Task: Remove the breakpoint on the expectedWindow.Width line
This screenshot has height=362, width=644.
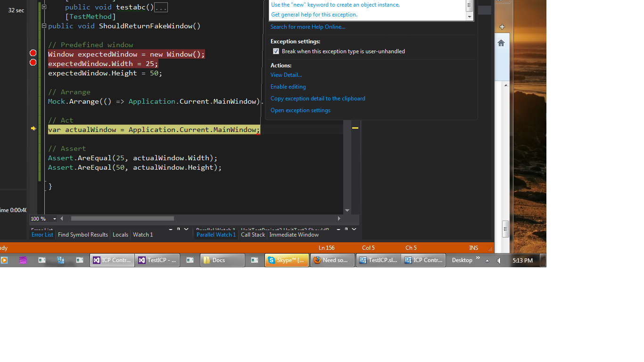Action: click(33, 62)
